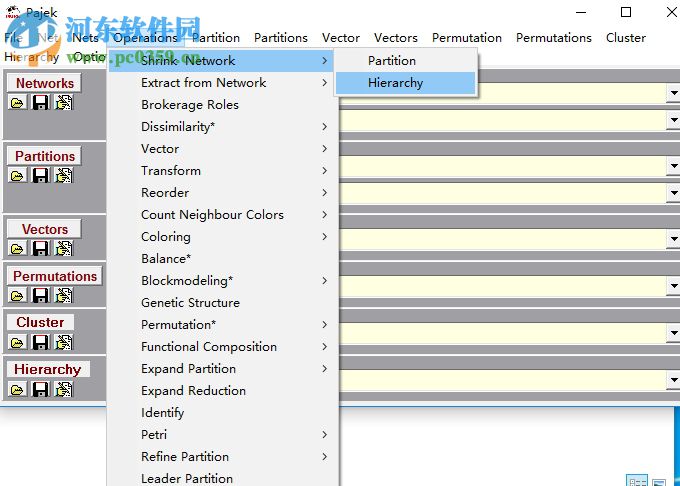Open second Partitions dropdown arrow

pyautogui.click(x=673, y=193)
